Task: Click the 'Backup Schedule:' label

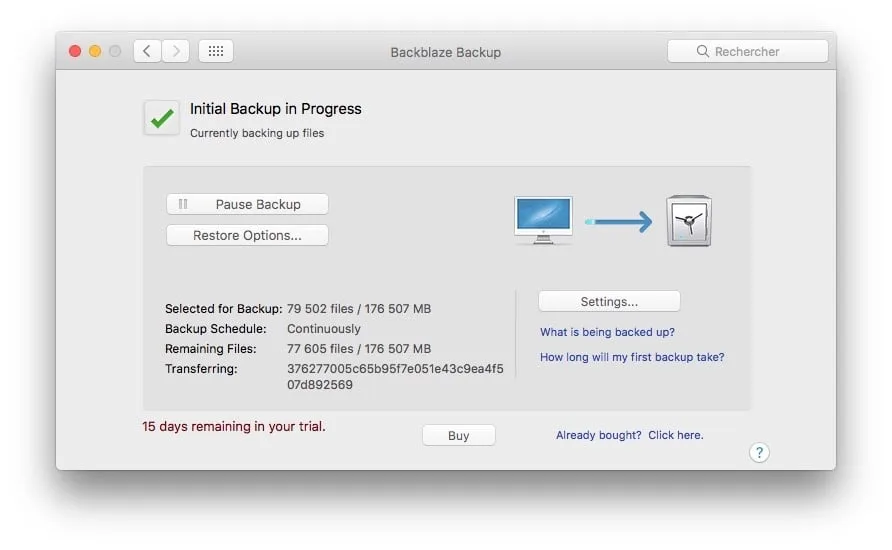Action: [x=216, y=329]
